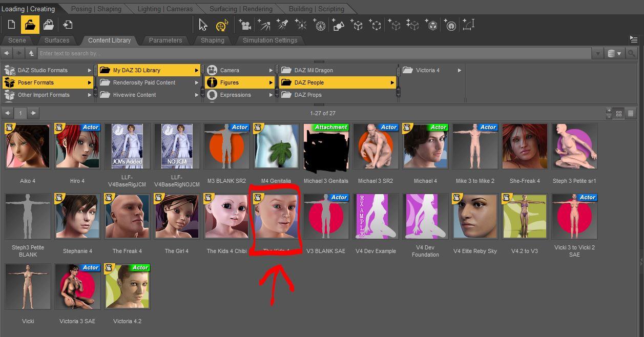Image resolution: width=644 pixels, height=337 pixels.
Task: Select Poser Formats in the tree
Action: (x=48, y=82)
